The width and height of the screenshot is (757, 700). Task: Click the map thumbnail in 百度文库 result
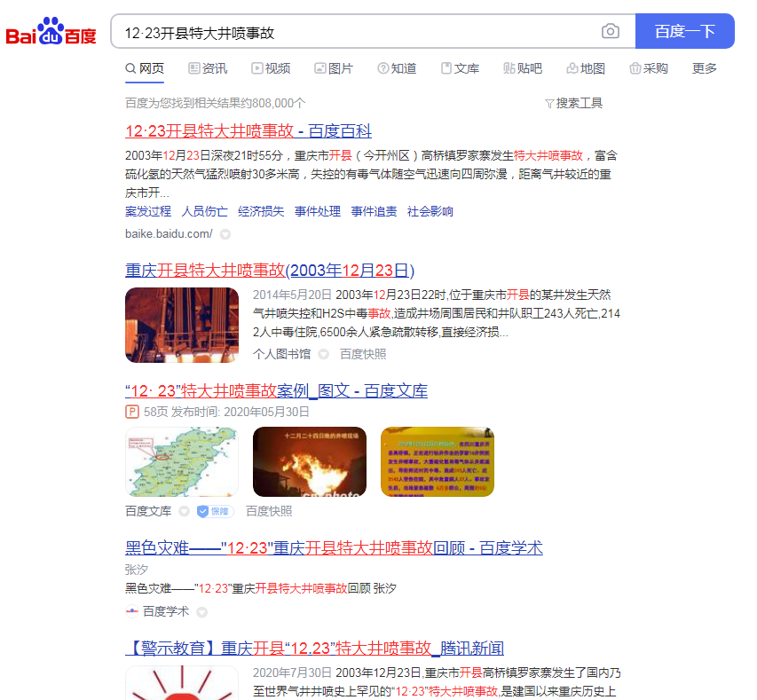click(182, 461)
